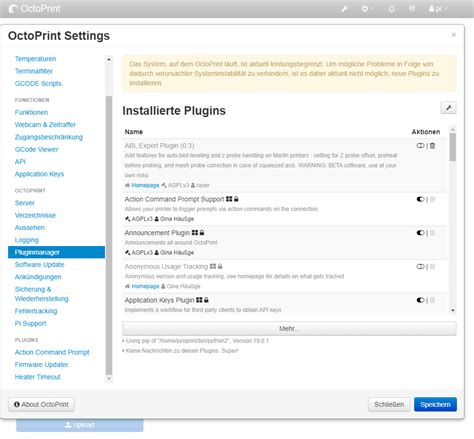Open Pi Support settings section
Viewport: 474px width, 439px height.
point(30,323)
